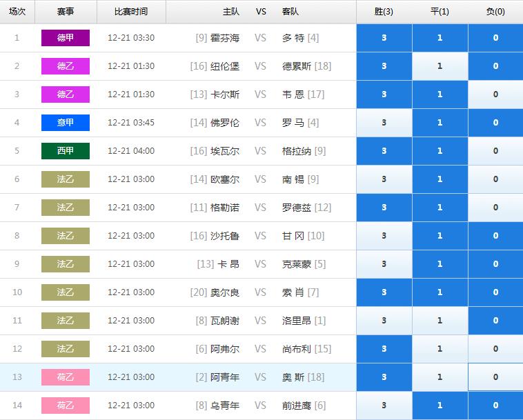Toggle win (3) for match 10 奥尔良
This screenshot has height=420, width=523.
pyautogui.click(x=384, y=292)
